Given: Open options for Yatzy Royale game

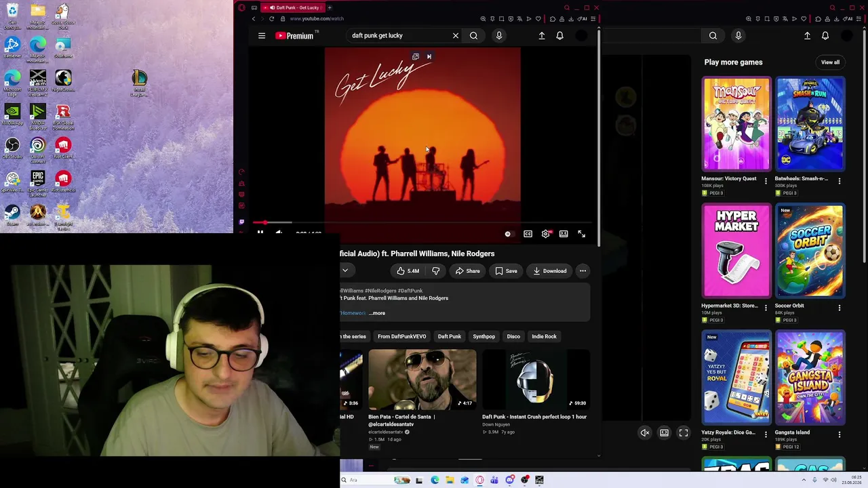Looking at the screenshot, I should [766, 435].
